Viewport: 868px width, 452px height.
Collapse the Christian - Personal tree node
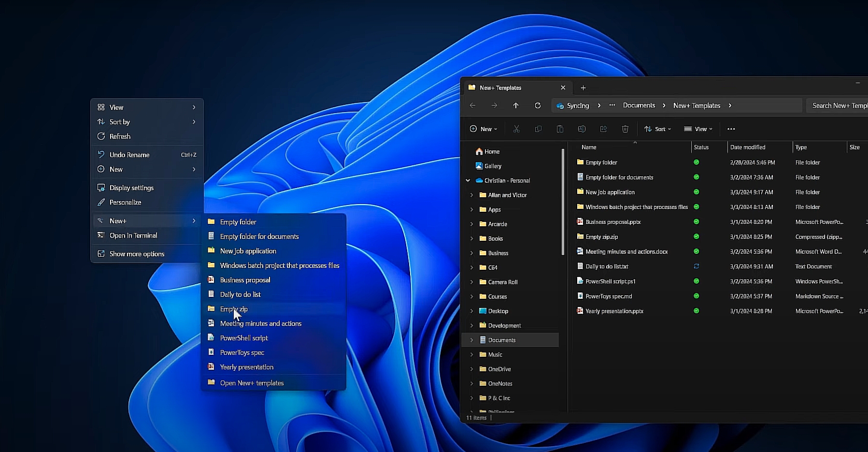point(468,180)
